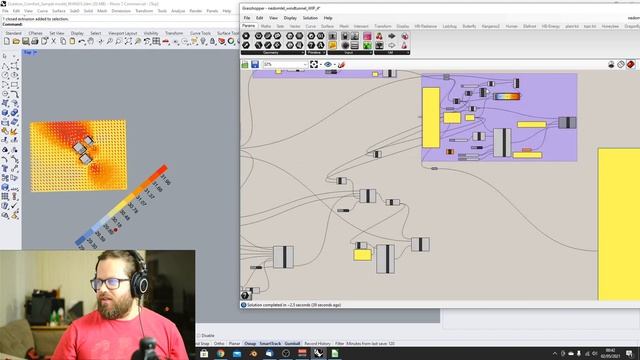Screen dimensions: 640x360
Task: Click the light bulb icon in Rhino toolbar
Action: click(203, 41)
